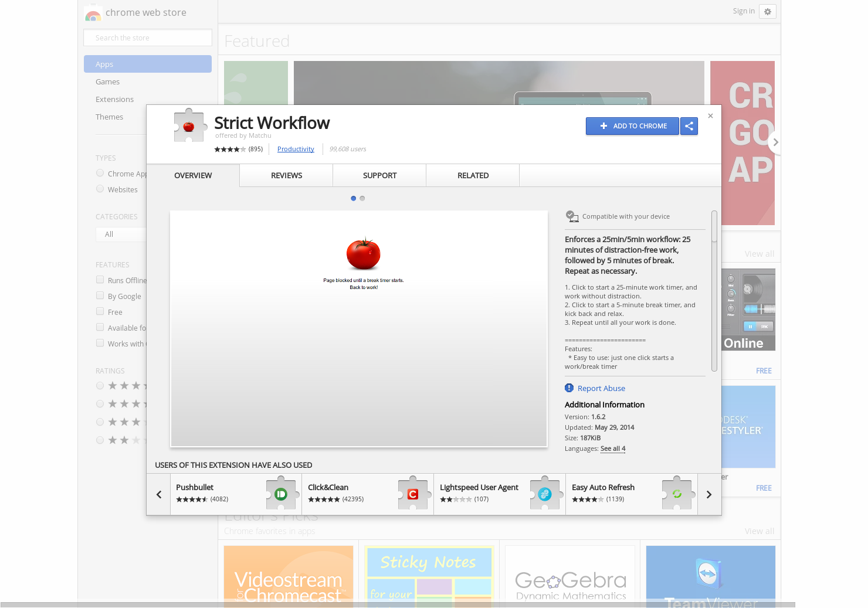Viewport: 868px width, 608px height.
Task: Select the Websites radio button
Action: click(100, 189)
